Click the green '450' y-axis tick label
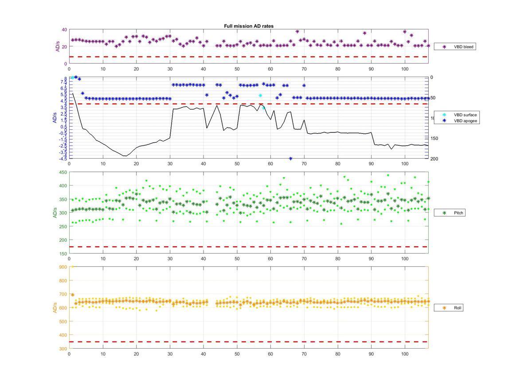Viewport: 532px width, 392px height. pyautogui.click(x=63, y=172)
